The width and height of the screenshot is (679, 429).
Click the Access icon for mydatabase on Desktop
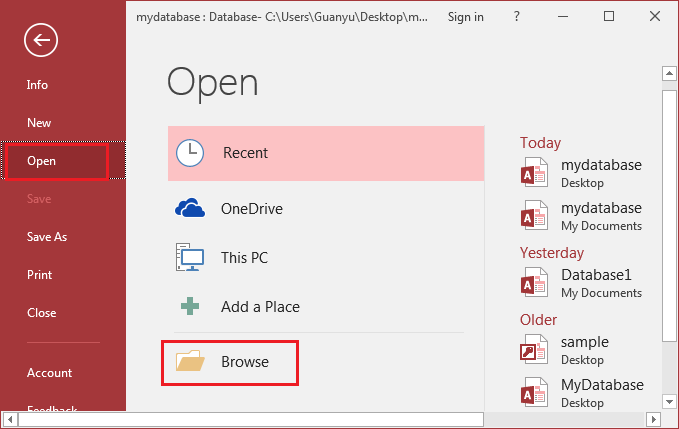tap(534, 173)
